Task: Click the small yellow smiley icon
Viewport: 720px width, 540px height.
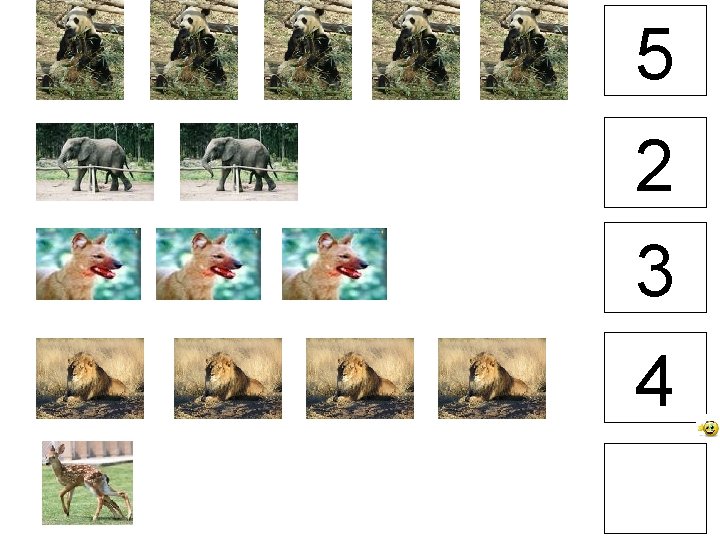Action: coord(709,429)
